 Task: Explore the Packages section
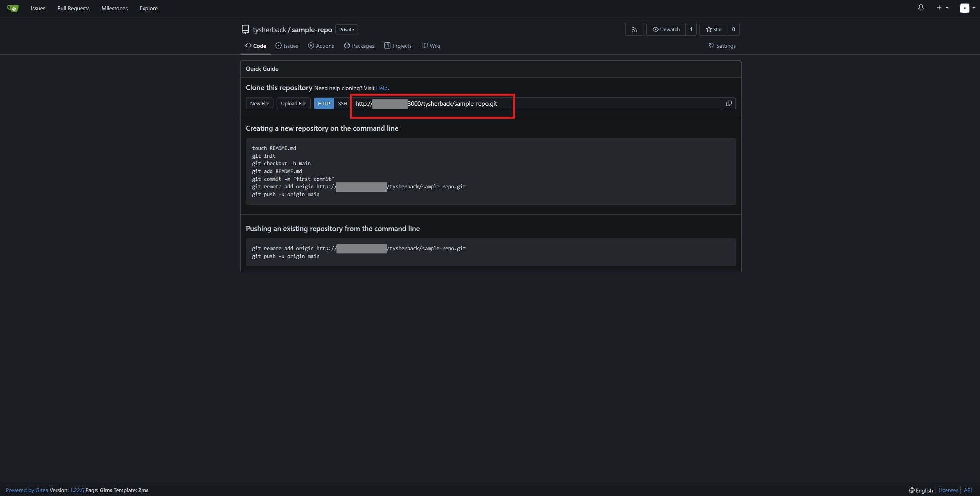point(359,45)
